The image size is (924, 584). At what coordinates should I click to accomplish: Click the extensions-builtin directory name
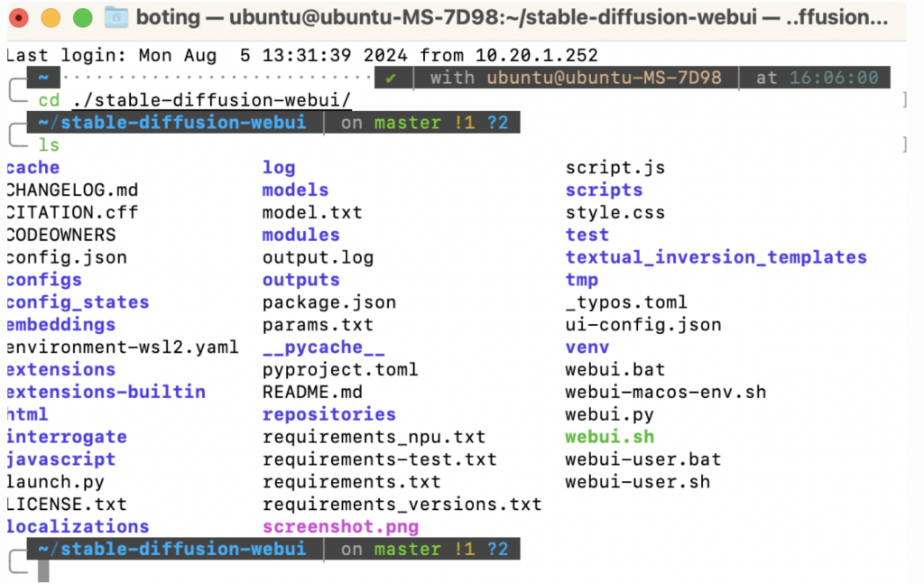106,392
